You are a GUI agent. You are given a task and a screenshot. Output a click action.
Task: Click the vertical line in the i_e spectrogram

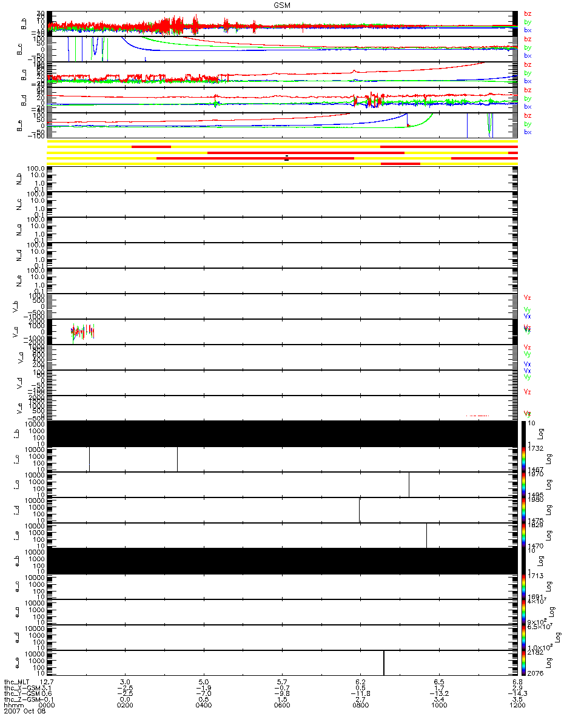(x=426, y=536)
